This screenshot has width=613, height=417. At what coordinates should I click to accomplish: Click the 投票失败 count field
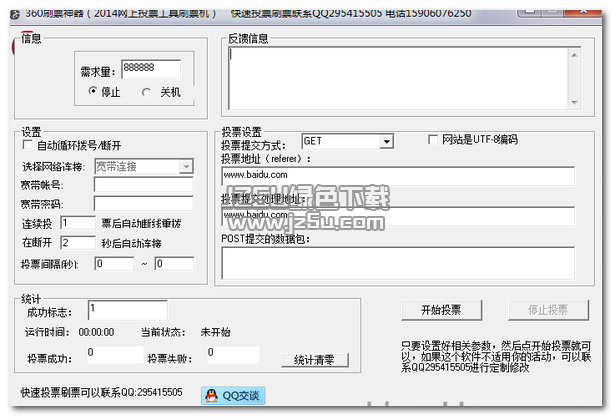coord(233,354)
